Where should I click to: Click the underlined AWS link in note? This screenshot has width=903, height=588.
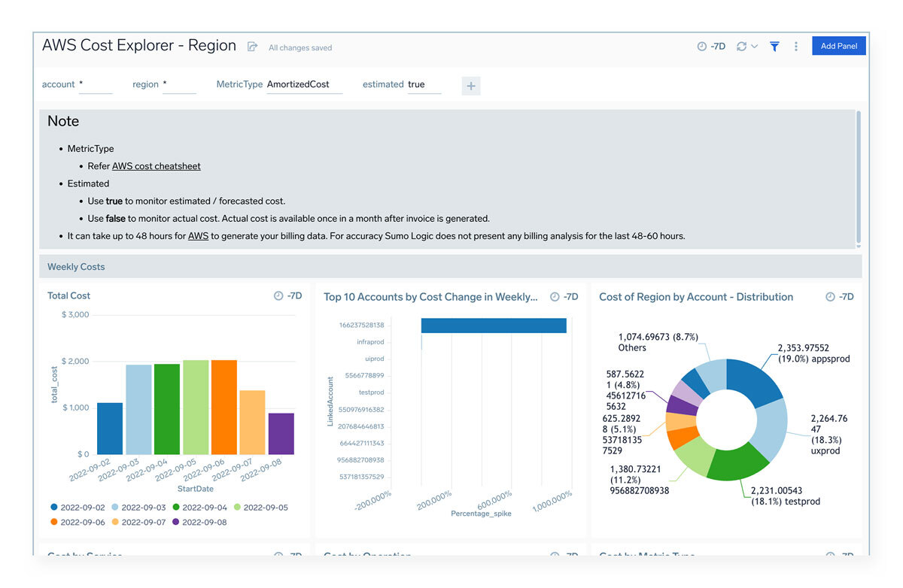[198, 236]
